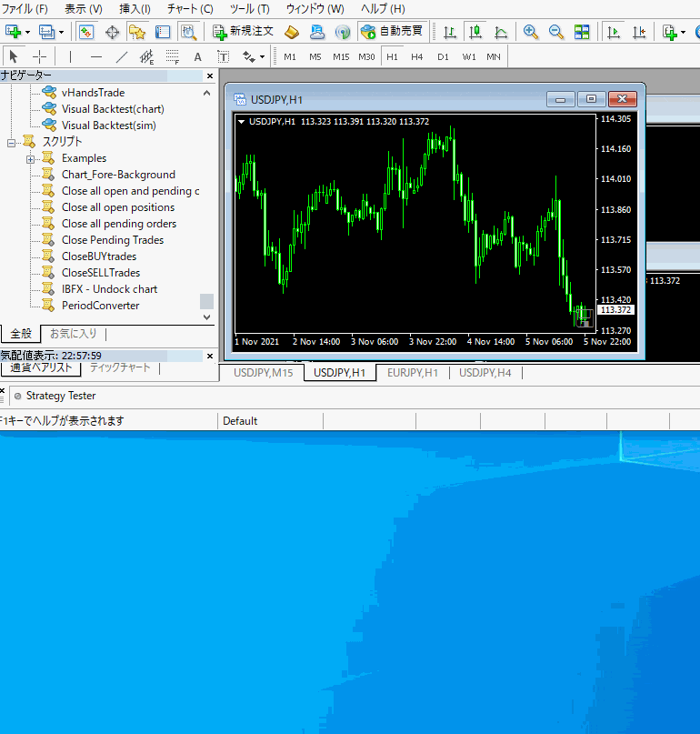Select the horizontal line drawing tool
700x734 pixels.
coord(96,56)
